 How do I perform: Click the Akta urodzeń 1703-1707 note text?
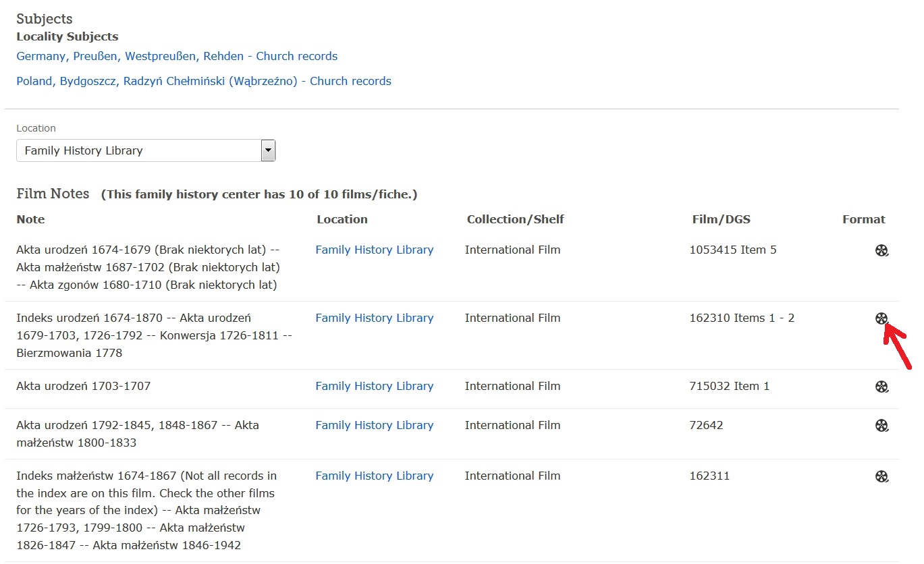84,386
